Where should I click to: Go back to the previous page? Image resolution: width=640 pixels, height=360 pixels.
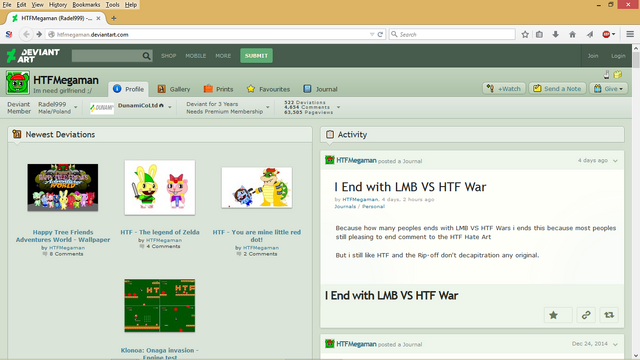coord(26,34)
